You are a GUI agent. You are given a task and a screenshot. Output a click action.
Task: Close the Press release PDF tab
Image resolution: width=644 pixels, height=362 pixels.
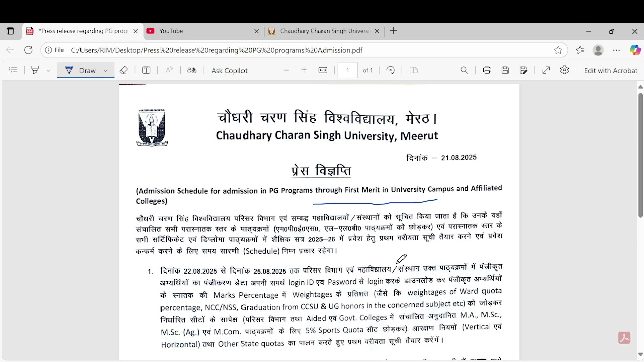coord(135,31)
